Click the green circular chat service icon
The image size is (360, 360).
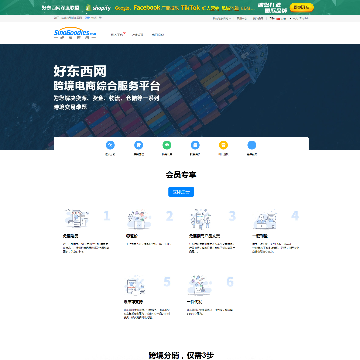[167, 145]
